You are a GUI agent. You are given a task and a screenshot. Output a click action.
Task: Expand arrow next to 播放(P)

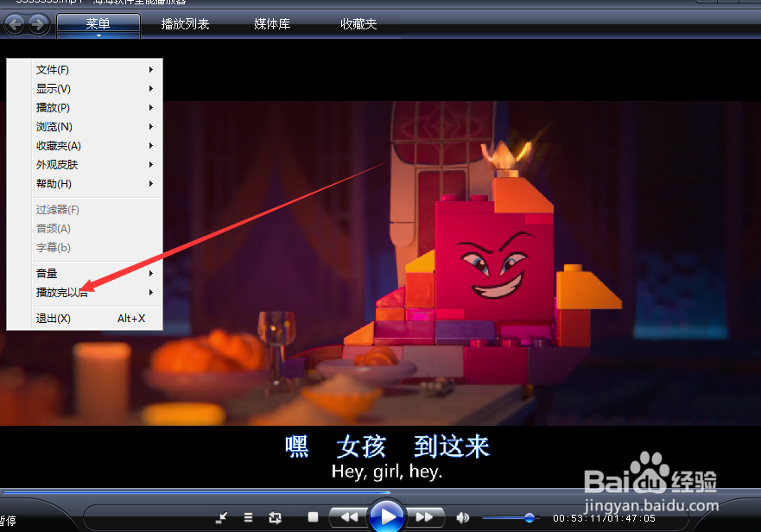tap(151, 108)
